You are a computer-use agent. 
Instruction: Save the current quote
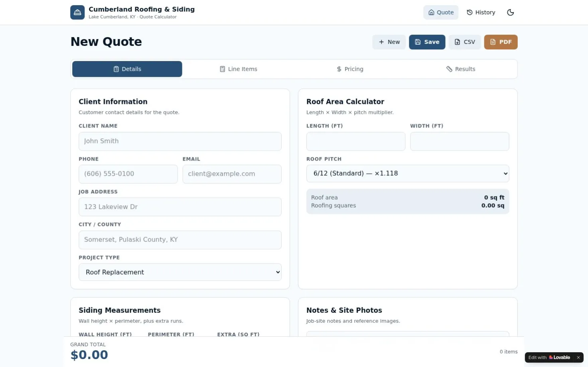point(427,42)
